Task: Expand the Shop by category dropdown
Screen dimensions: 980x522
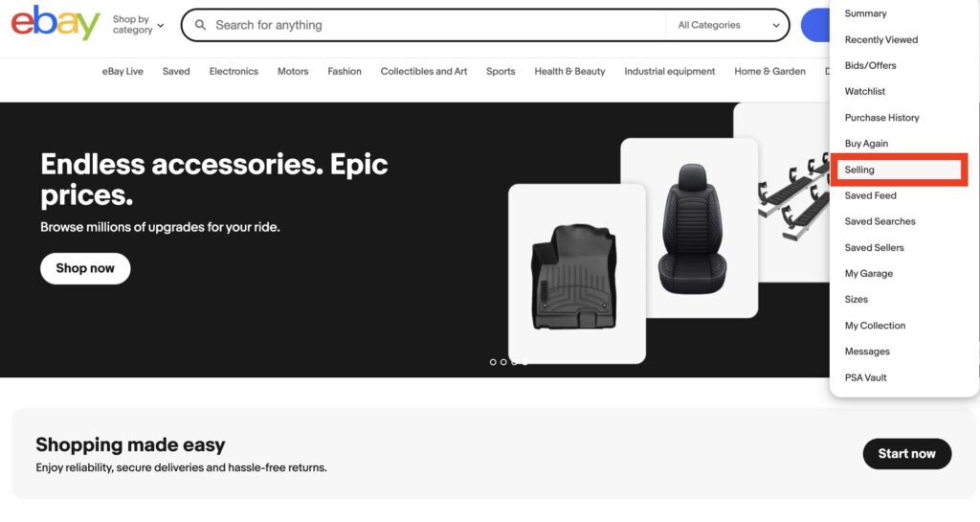Action: tap(138, 25)
